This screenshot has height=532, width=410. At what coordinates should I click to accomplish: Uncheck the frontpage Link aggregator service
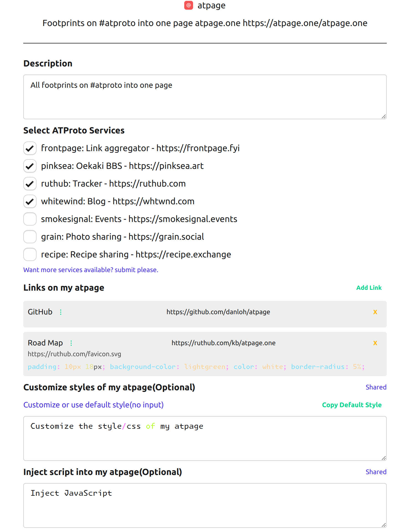tap(30, 148)
